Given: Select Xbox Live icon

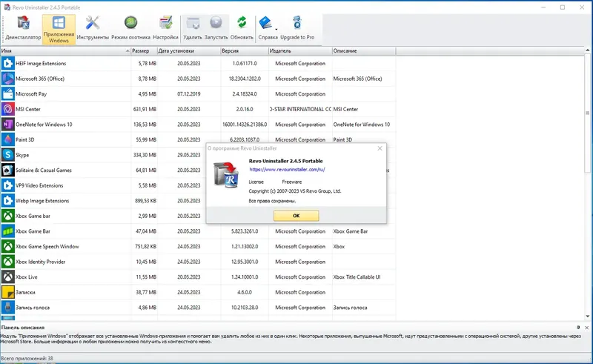Looking at the screenshot, I should (x=8, y=277).
